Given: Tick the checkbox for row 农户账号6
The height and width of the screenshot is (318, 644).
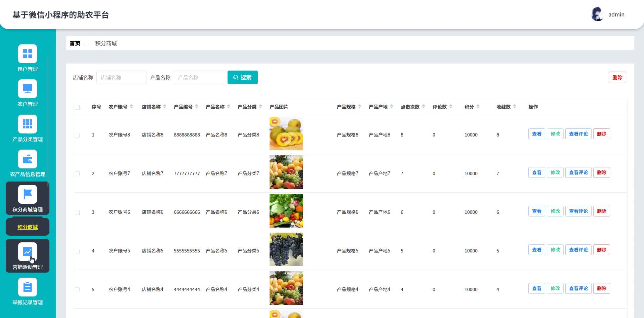Looking at the screenshot, I should pos(77,212).
